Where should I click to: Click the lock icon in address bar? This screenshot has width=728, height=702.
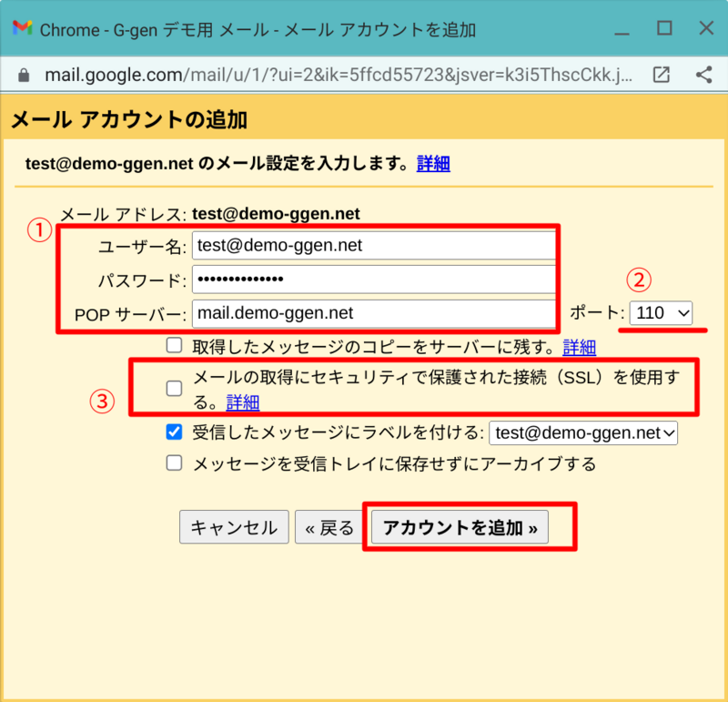[x=24, y=76]
